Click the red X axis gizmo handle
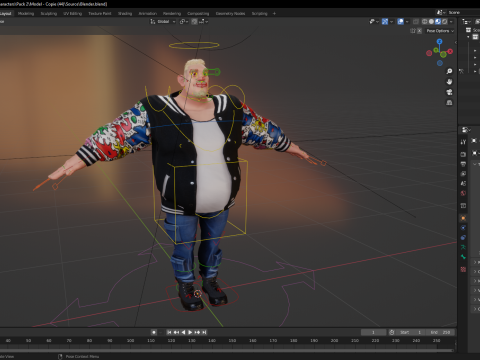480x360 pixels. tap(450, 51)
